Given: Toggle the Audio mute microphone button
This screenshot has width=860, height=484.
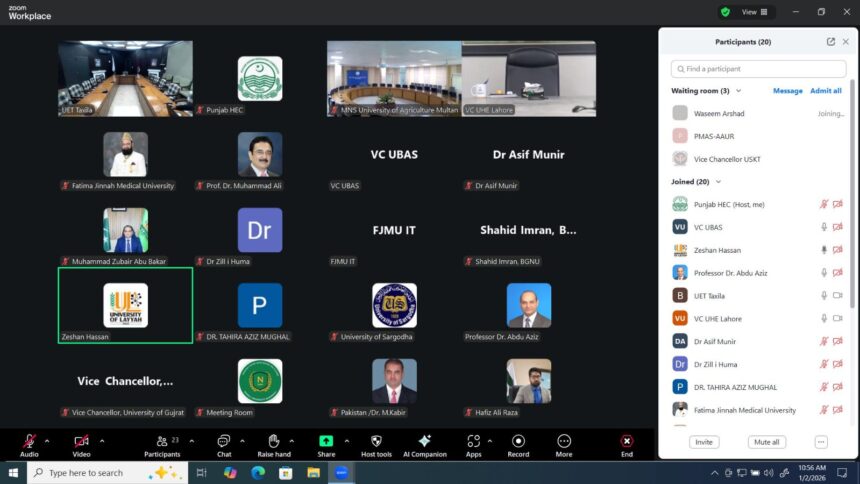Looking at the screenshot, I should click(x=29, y=441).
